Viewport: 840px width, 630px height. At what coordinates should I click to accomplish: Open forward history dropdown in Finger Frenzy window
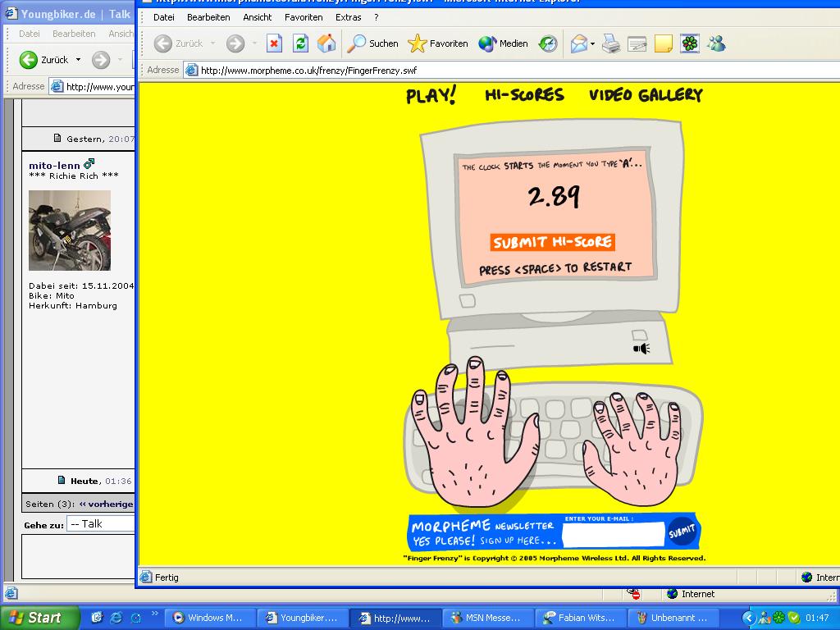tap(254, 43)
